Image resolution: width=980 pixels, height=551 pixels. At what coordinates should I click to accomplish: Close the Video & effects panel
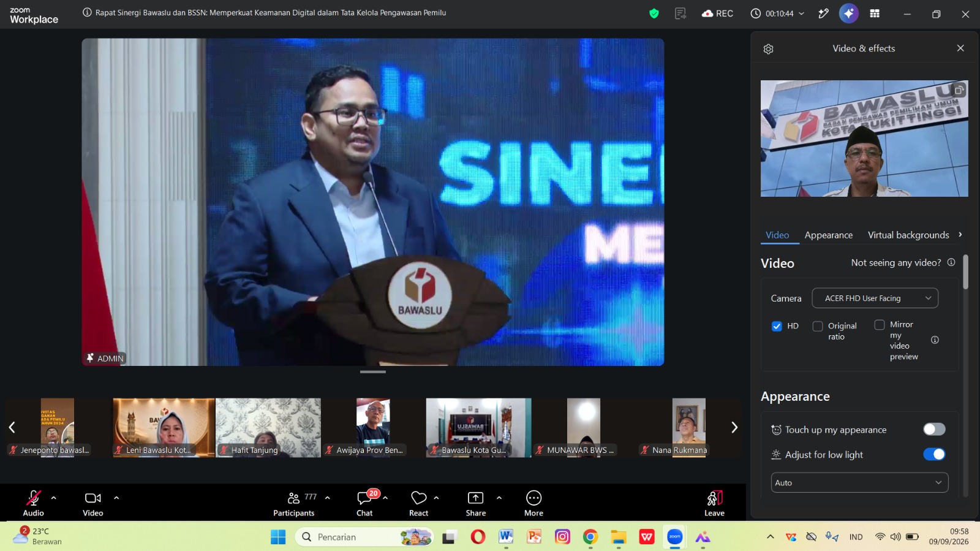click(960, 48)
